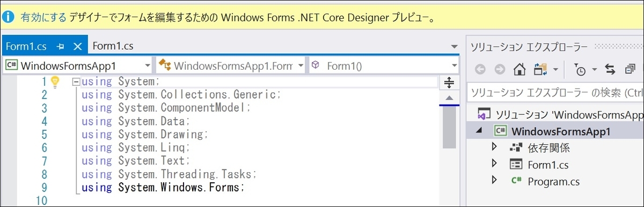Click the purple solution icon

point(484,115)
